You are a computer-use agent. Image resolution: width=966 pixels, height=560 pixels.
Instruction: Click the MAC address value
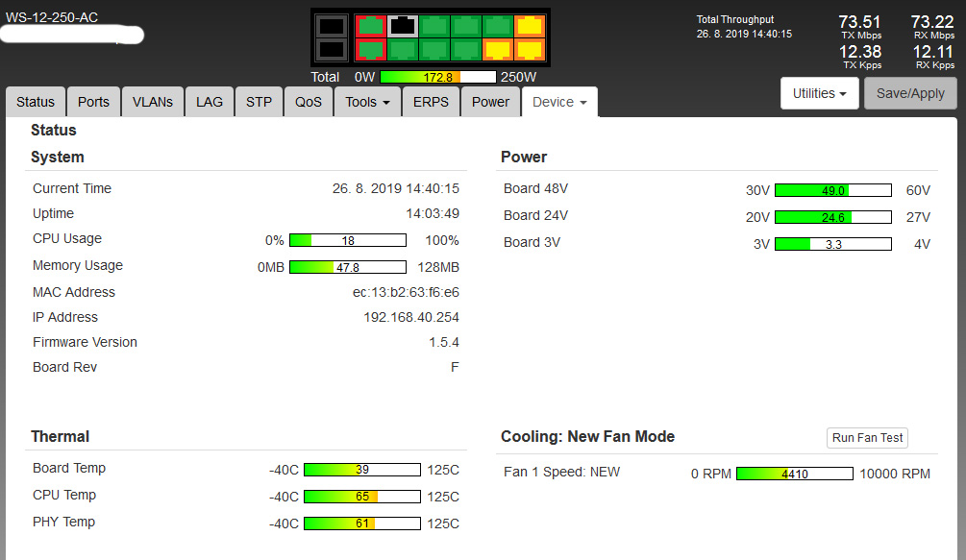[x=406, y=292]
